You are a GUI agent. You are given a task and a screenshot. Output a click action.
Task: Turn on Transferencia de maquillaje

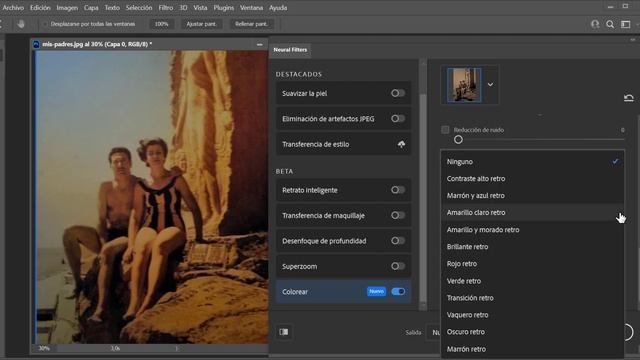coord(398,216)
